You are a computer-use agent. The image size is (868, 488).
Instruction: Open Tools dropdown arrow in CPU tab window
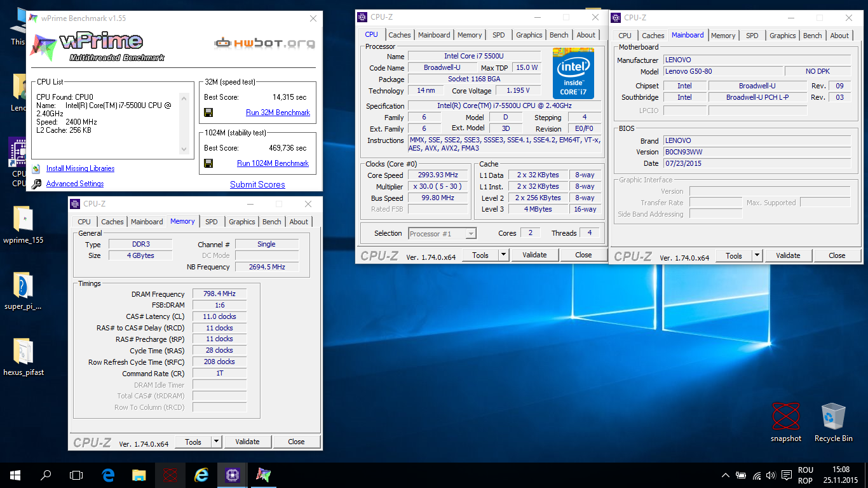(x=503, y=255)
